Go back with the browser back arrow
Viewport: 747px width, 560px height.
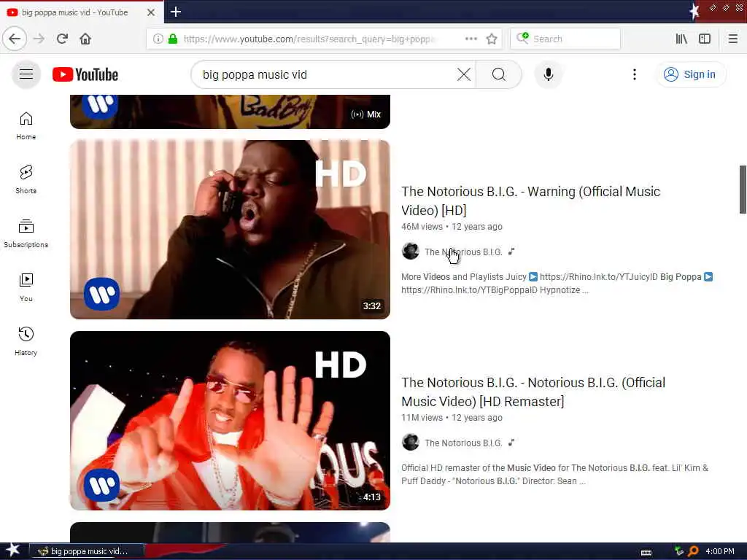pyautogui.click(x=15, y=39)
